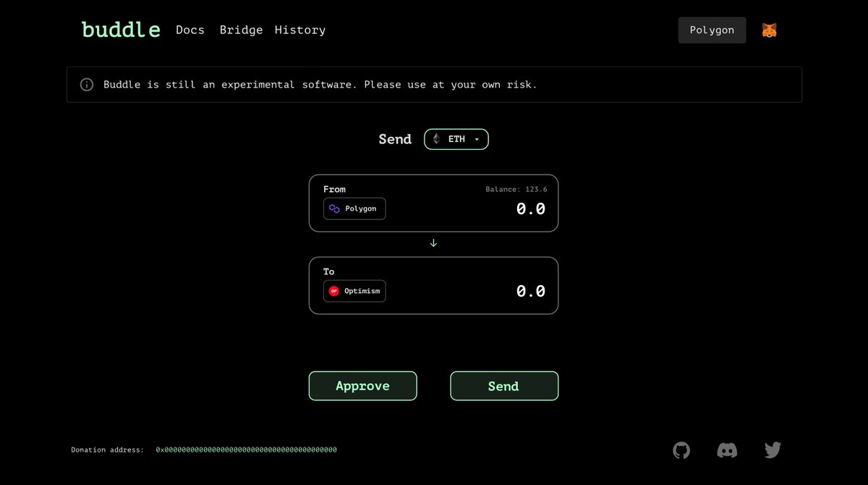
Task: Click the swap direction down arrow
Action: click(x=433, y=243)
